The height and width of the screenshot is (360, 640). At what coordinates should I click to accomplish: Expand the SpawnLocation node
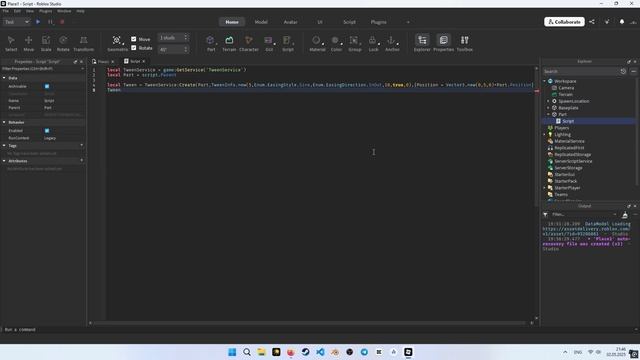[x=549, y=101]
